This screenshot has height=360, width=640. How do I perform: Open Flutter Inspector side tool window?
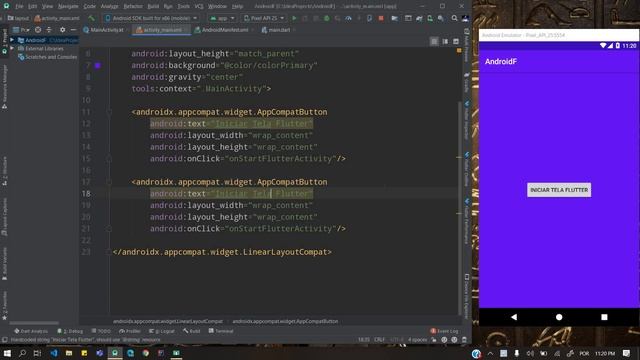[467, 120]
